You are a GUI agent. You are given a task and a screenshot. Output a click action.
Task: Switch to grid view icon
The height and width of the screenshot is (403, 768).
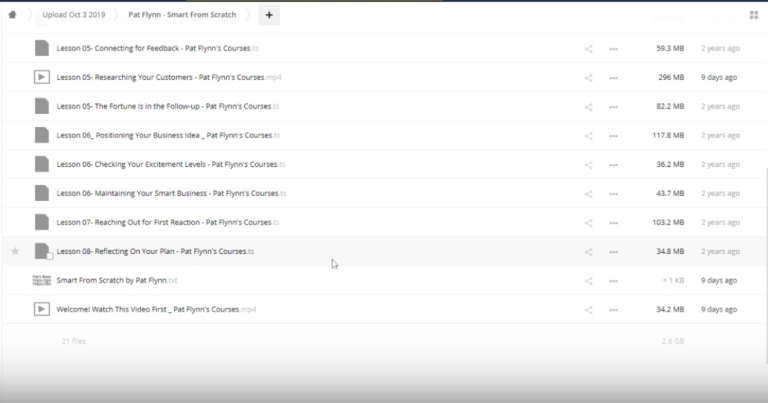754,15
